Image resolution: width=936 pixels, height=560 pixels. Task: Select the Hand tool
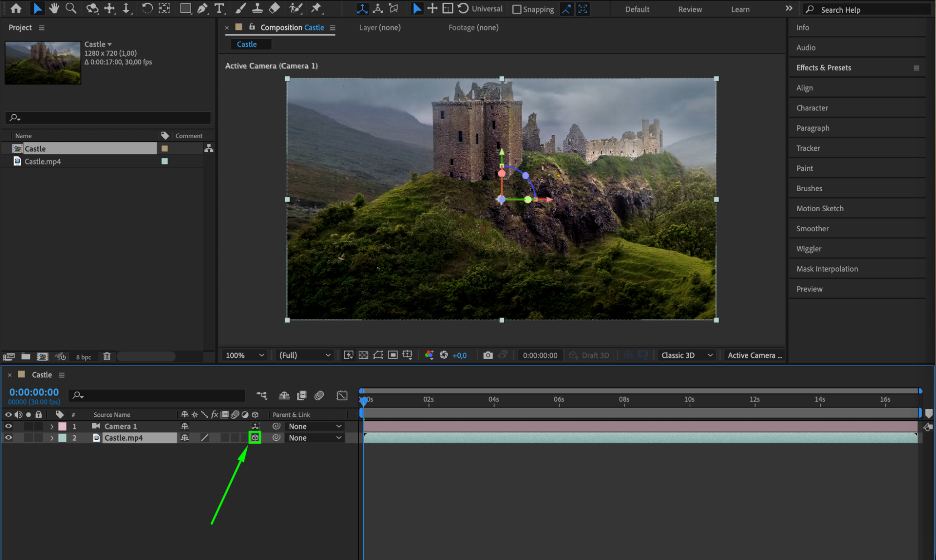(54, 8)
